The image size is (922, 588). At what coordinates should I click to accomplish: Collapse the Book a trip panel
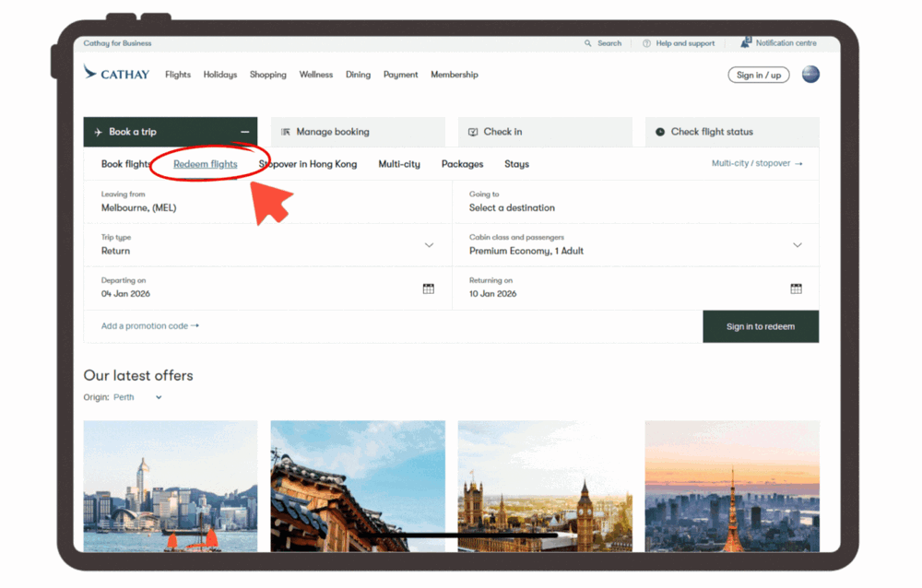[x=245, y=132]
